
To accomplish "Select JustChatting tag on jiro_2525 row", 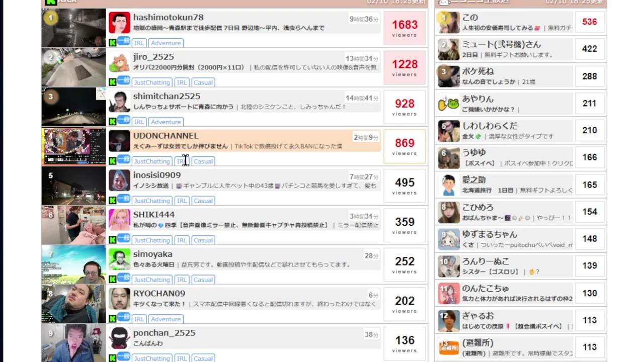I will click(152, 82).
